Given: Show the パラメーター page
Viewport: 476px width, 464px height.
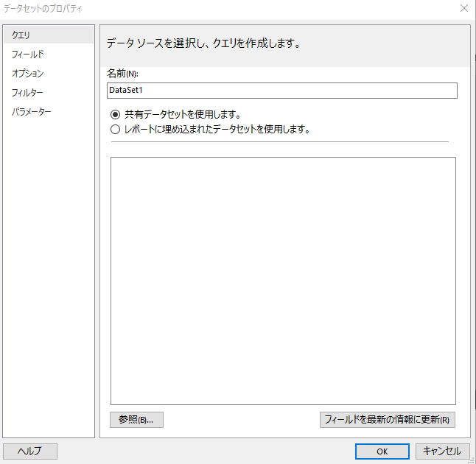Looking at the screenshot, I should (32, 111).
